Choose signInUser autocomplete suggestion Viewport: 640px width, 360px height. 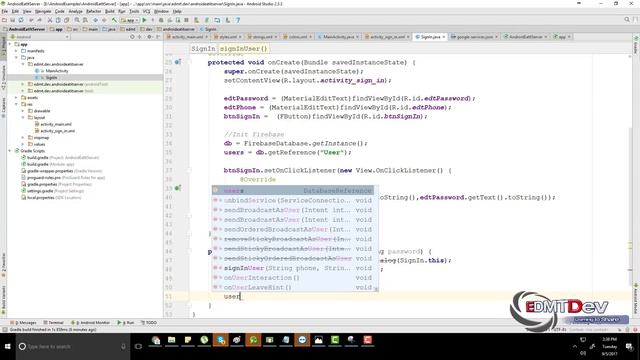pos(293,268)
